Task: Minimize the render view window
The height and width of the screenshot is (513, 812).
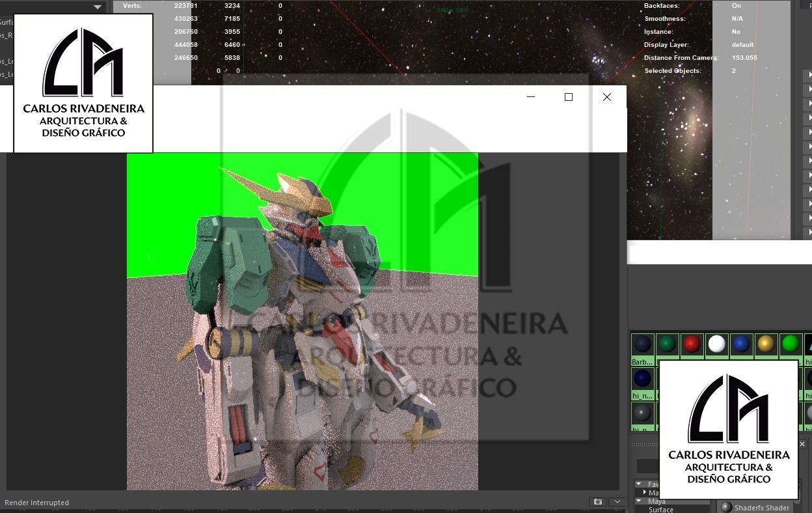Action: click(x=531, y=97)
